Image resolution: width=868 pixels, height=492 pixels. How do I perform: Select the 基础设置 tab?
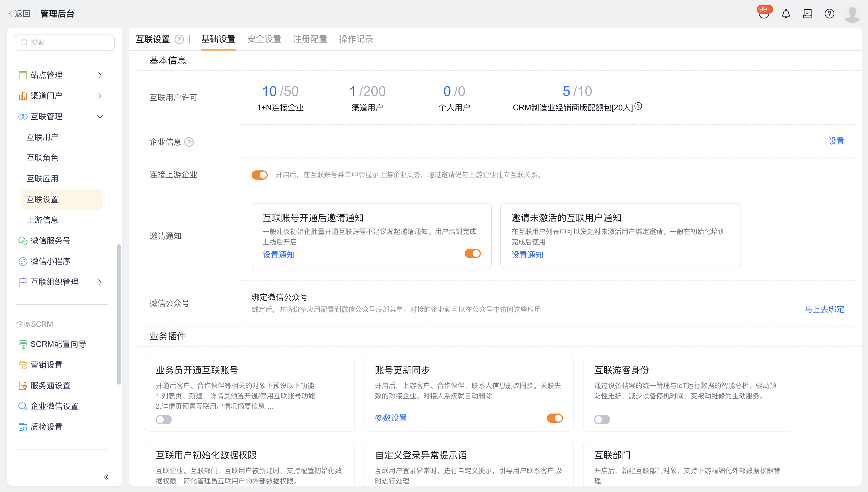click(x=218, y=39)
